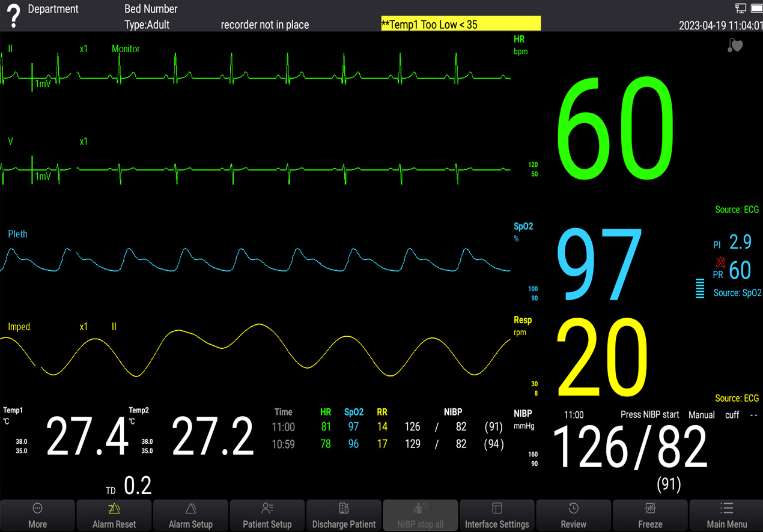Open Interface Settings layout icon
Screen dimensions: 763x532
(x=497, y=509)
